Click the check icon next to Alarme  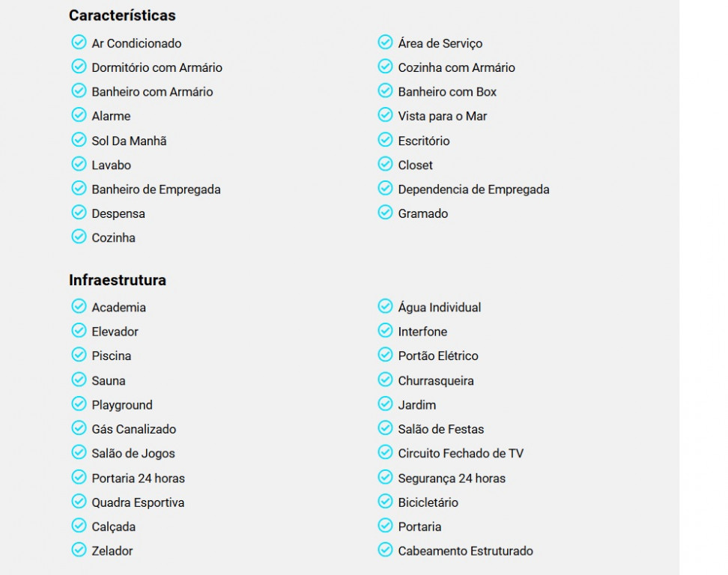tap(79, 115)
